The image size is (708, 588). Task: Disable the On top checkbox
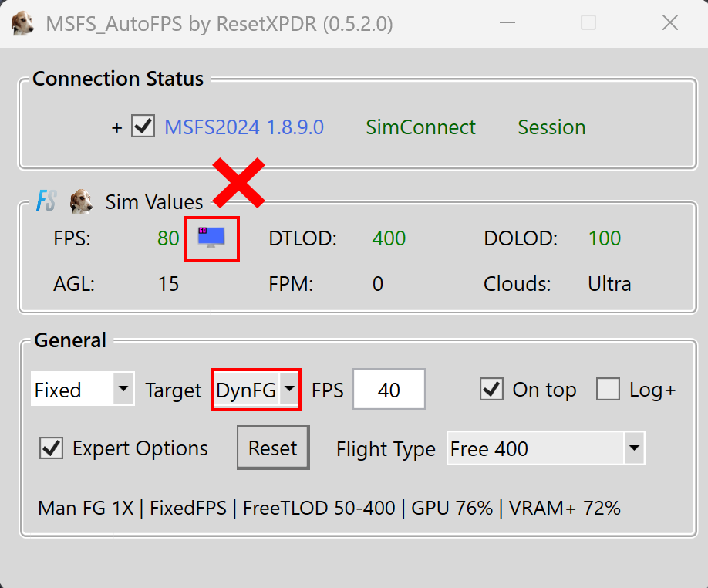[491, 389]
